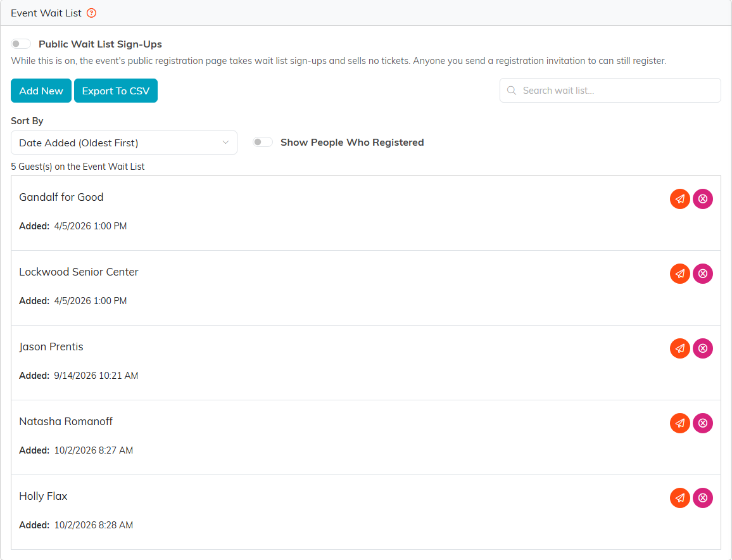Remove Jason Prentis from wait list

[703, 348]
